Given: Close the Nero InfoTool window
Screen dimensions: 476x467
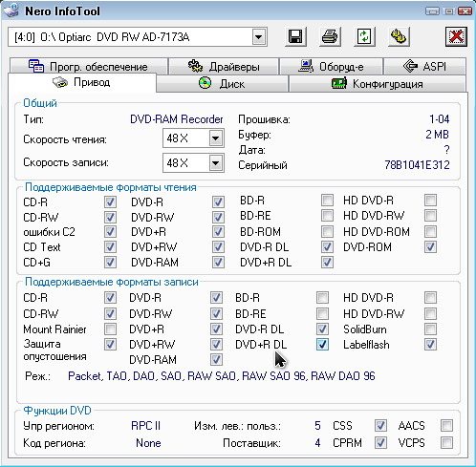Looking at the screenshot, I should (465, 11).
